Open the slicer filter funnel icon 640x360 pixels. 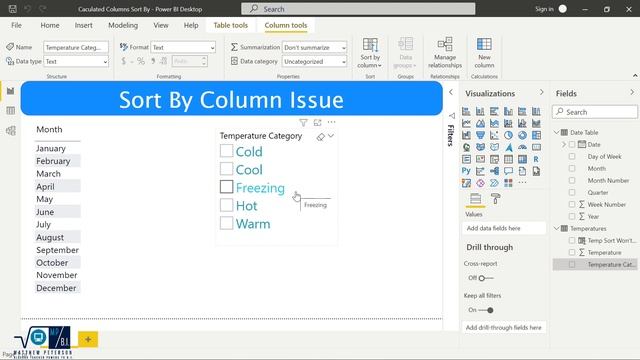click(303, 122)
